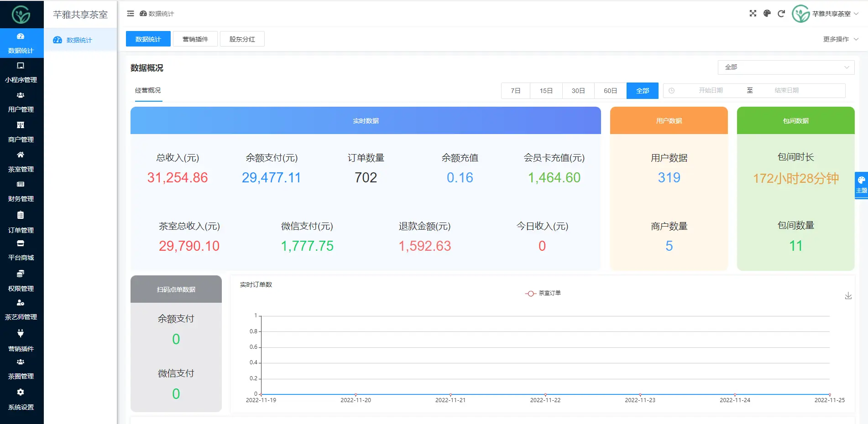This screenshot has width=868, height=424.
Task: Select the 30日 time range option
Action: pos(578,91)
